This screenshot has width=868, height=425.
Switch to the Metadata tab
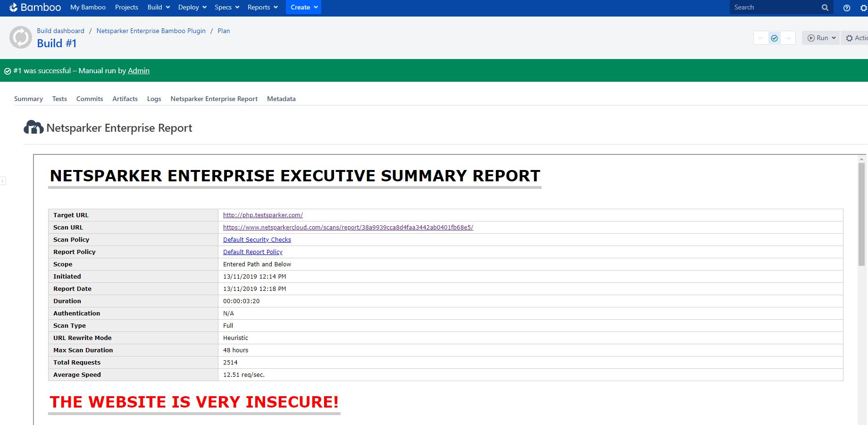click(x=281, y=99)
